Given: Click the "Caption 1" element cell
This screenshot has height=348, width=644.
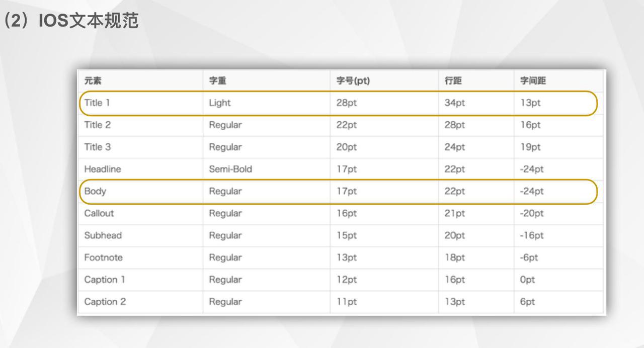Looking at the screenshot, I should point(105,280).
